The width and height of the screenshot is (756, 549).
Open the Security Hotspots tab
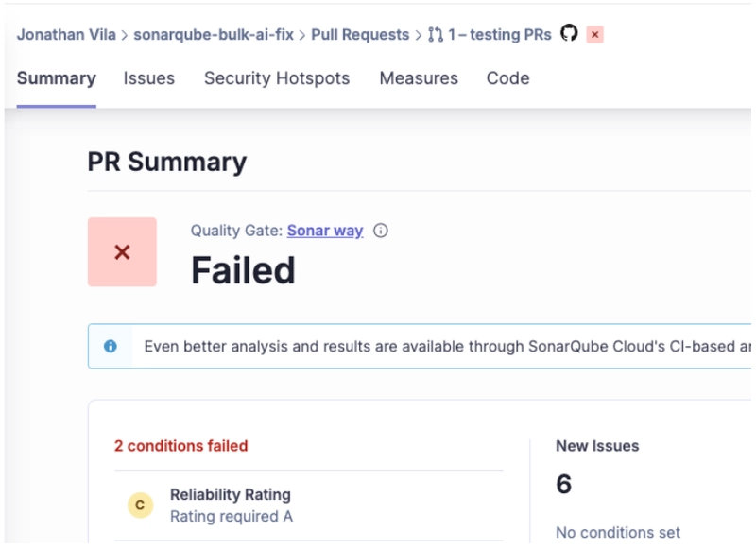[x=277, y=78]
